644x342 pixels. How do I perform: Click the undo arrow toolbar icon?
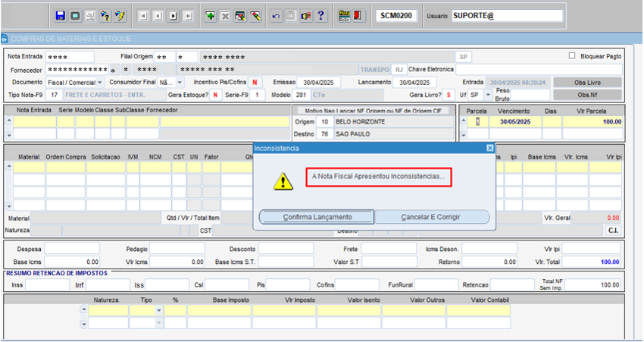click(275, 15)
